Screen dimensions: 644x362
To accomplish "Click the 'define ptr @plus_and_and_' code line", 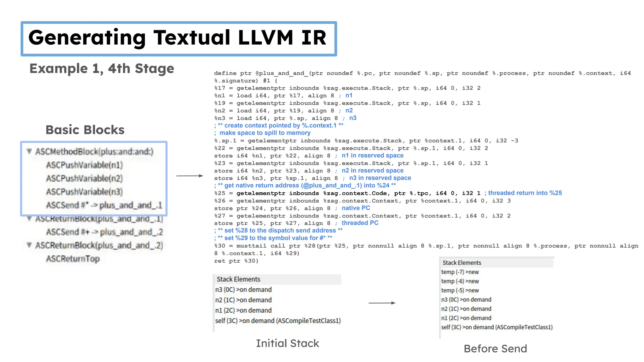I will click(x=422, y=77).
